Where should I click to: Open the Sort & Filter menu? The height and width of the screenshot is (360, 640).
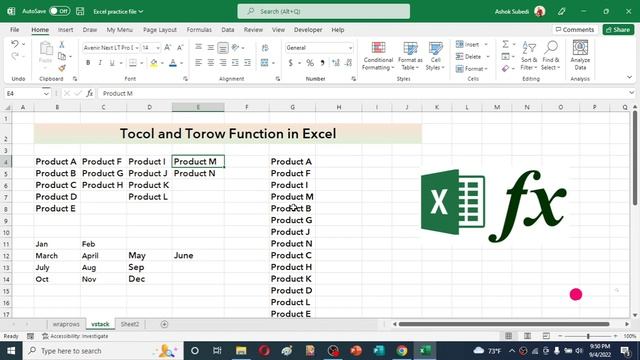[529, 56]
